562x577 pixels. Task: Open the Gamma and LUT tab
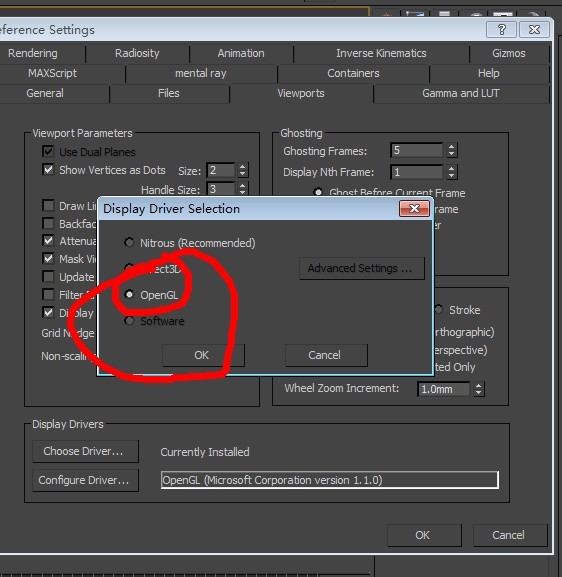click(461, 93)
